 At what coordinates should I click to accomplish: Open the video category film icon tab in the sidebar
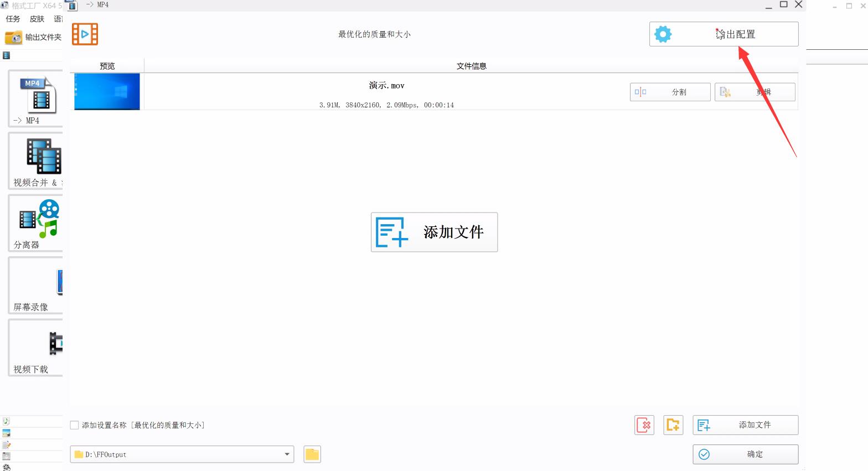click(x=7, y=55)
